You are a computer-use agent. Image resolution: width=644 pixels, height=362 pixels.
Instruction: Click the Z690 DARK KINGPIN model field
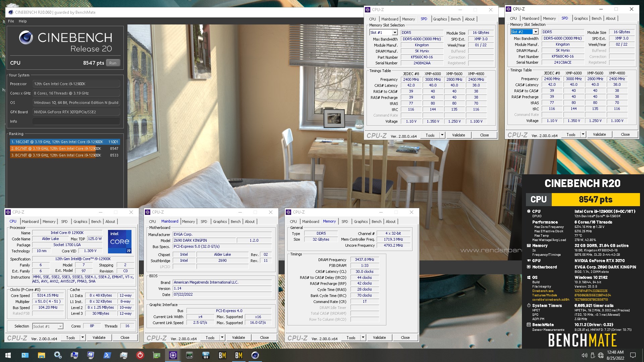click(204, 240)
